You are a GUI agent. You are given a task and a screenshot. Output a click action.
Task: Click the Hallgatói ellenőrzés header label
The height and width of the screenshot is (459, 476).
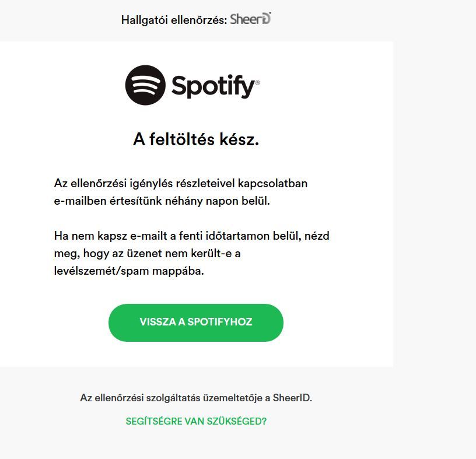[x=174, y=20]
